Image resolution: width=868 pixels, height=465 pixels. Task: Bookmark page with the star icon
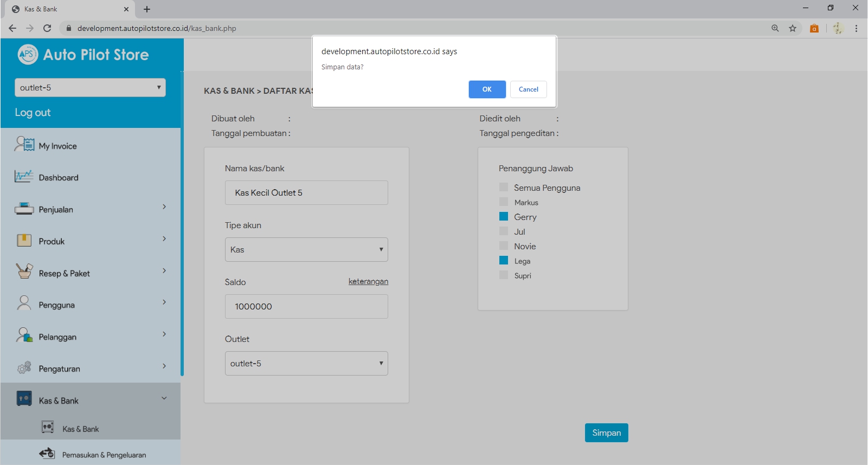(x=793, y=28)
